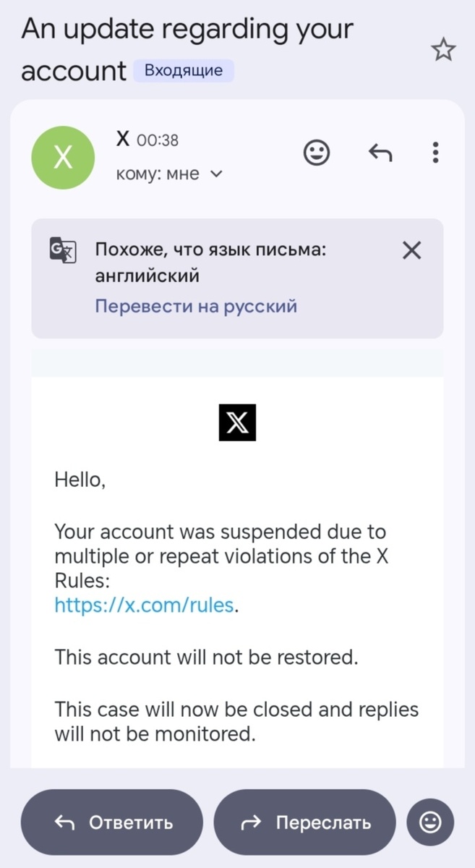Screen dimensions: 475x868
Task: Open the https://x.com/rules link
Action: [142, 605]
